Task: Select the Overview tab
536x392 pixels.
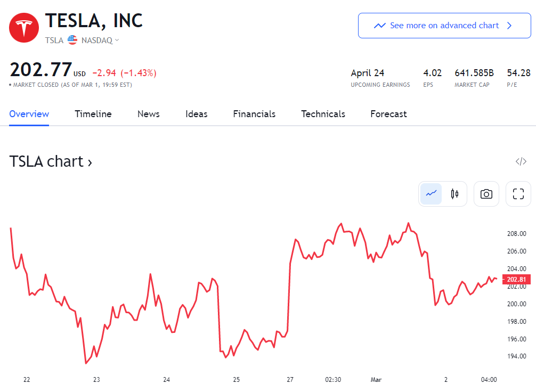Action: [29, 114]
